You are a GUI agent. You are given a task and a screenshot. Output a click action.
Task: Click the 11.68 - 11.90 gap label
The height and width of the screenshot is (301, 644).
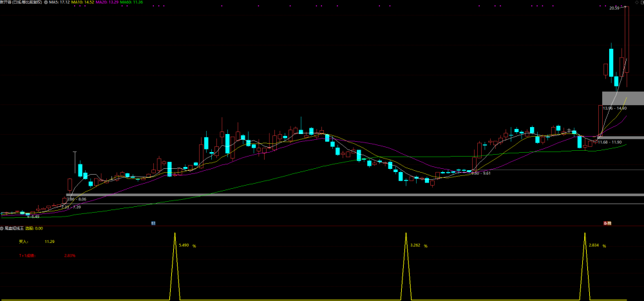(x=609, y=142)
